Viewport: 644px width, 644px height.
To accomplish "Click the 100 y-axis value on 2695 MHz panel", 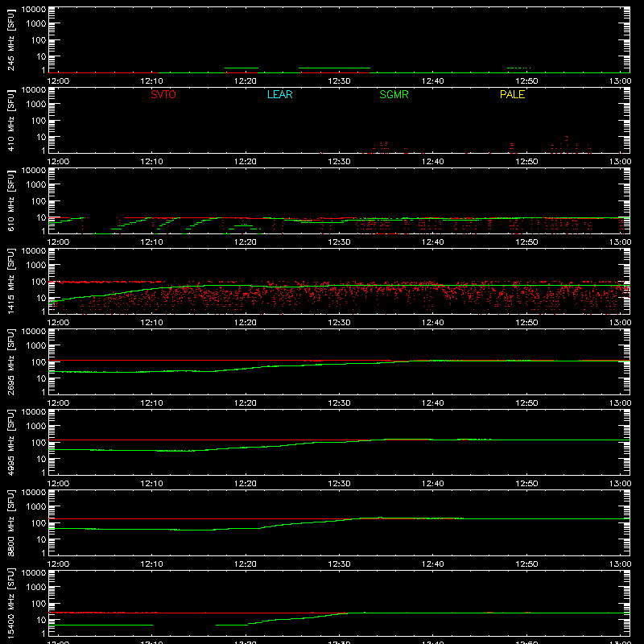I will coord(39,362).
